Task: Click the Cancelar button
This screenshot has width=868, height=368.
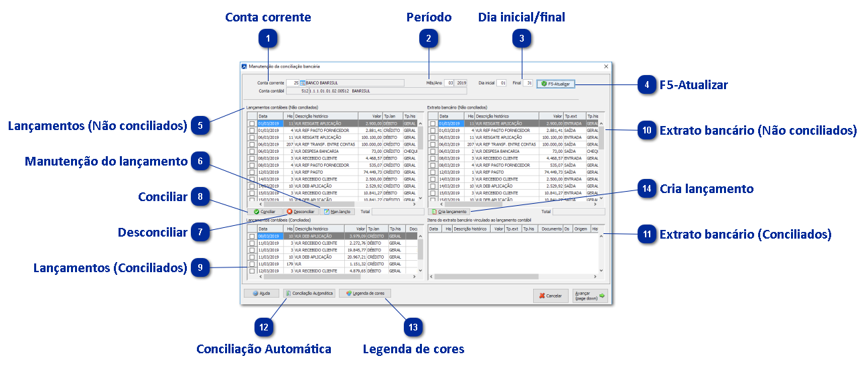Action: click(x=551, y=296)
